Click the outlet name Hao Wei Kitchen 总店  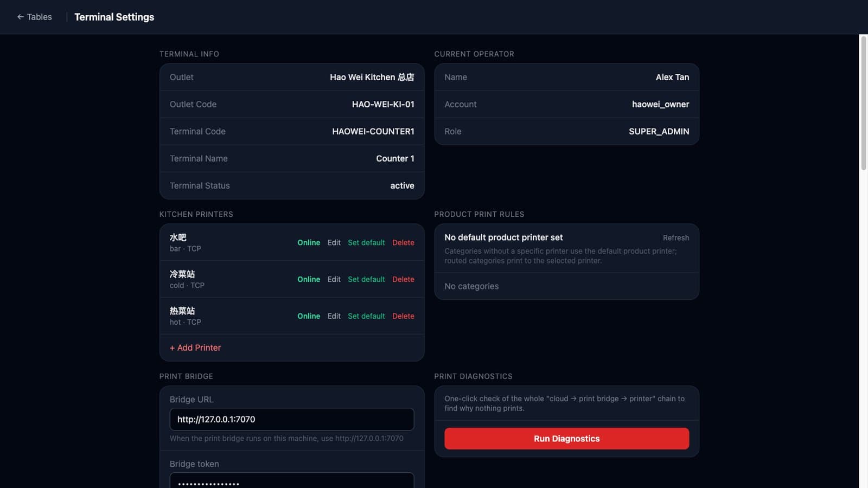click(372, 77)
